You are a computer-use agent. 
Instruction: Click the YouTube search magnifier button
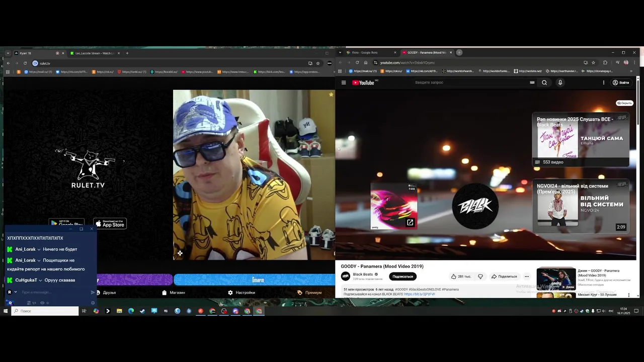coord(544,82)
